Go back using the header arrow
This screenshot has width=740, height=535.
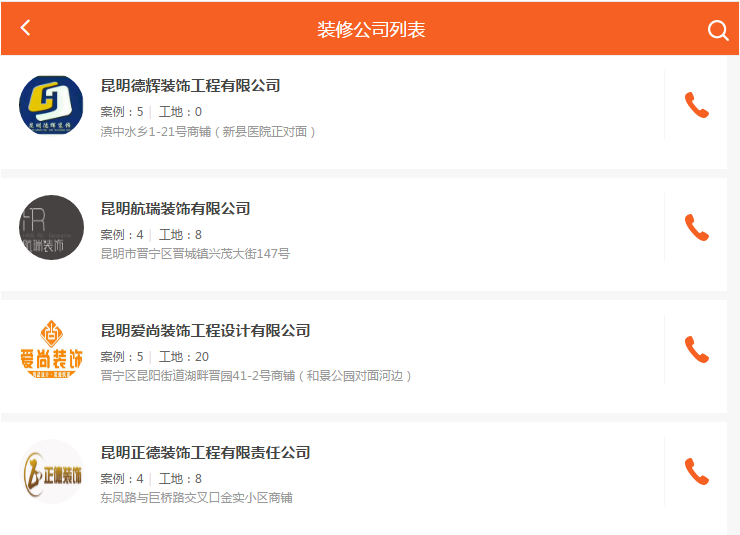click(25, 27)
